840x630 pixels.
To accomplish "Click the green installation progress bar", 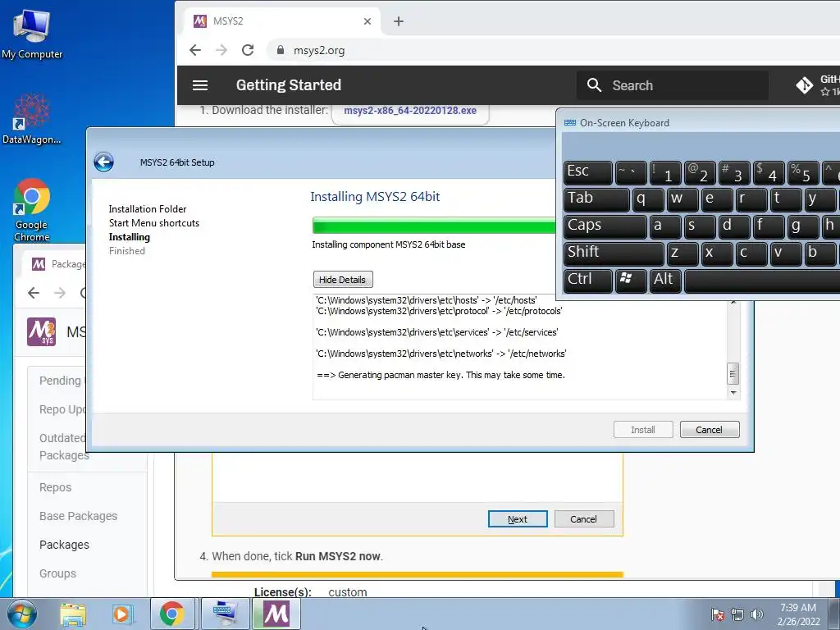I will (x=434, y=226).
